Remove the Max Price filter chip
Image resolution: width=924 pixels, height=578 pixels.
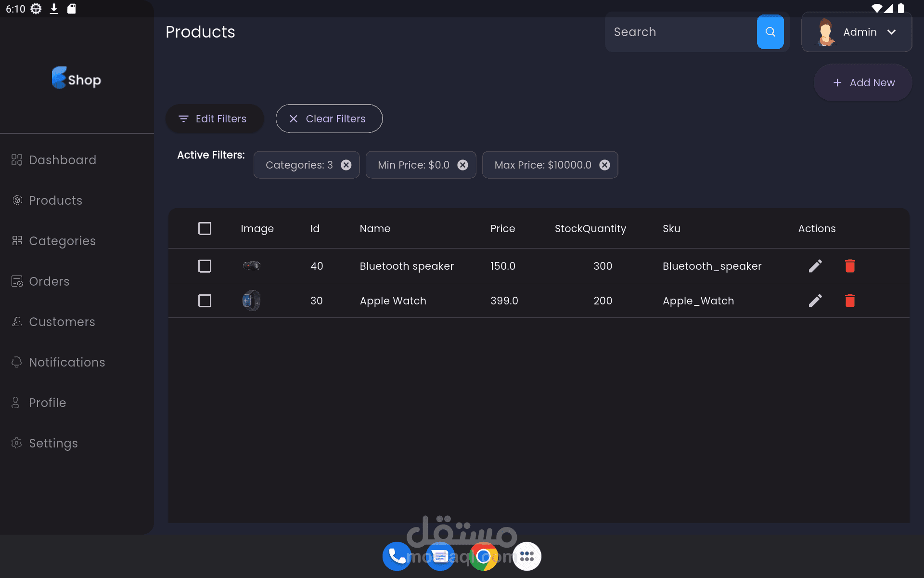604,165
